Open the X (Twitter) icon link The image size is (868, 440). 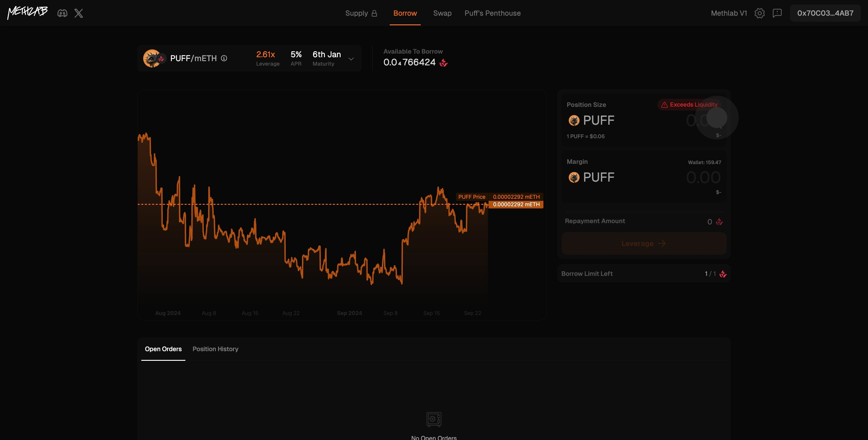[x=78, y=13]
